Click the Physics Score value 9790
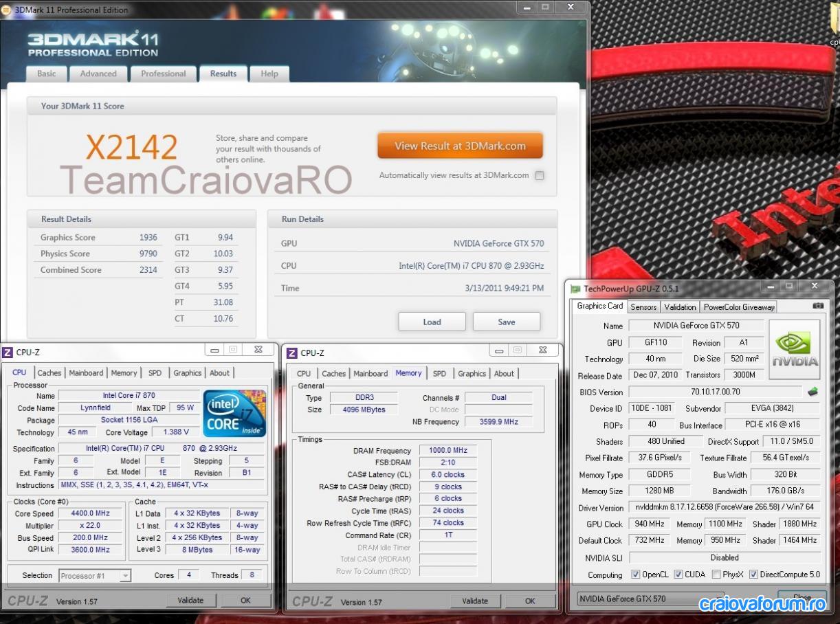Viewport: 840px width, 624px height. (x=148, y=254)
